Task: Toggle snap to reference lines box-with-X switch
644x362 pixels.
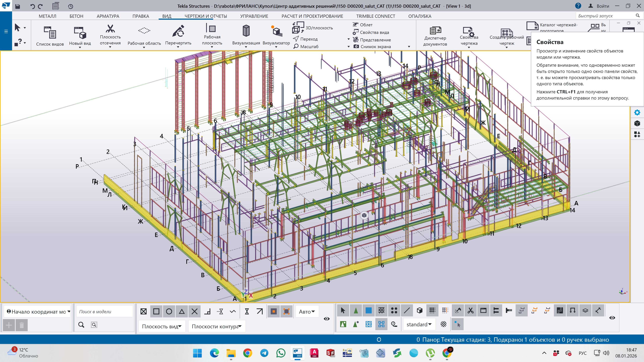Action: [144, 312]
